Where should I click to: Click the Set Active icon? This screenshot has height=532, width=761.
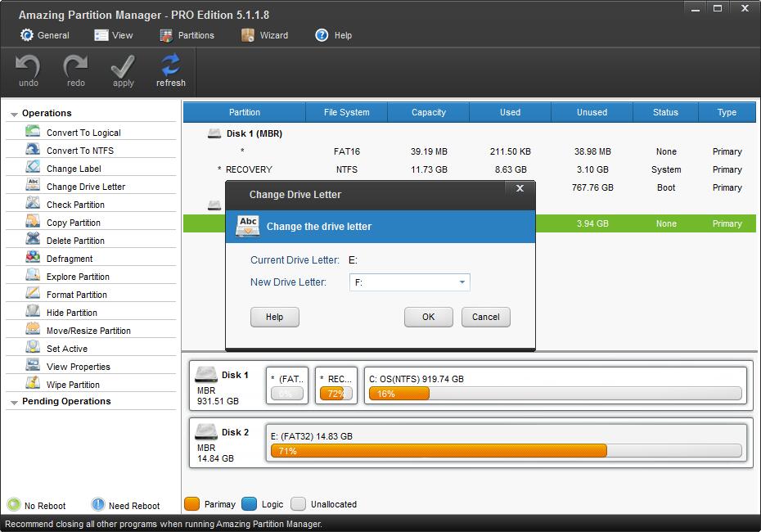33,347
